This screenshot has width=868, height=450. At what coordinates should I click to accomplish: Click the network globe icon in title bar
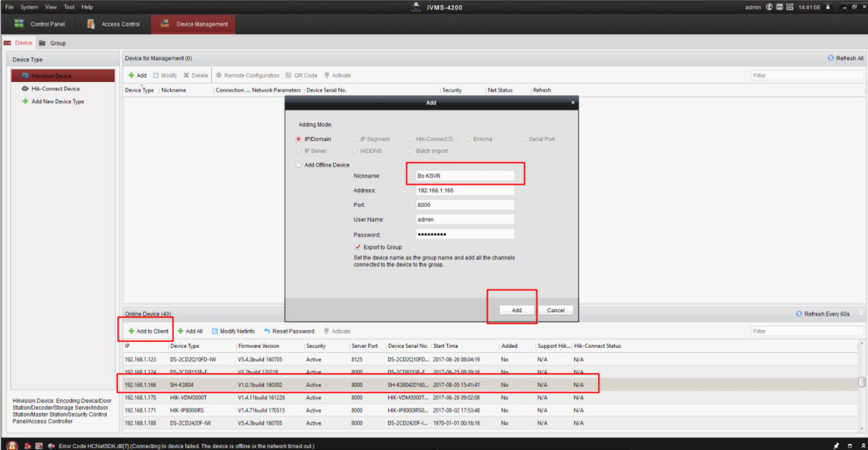[769, 7]
